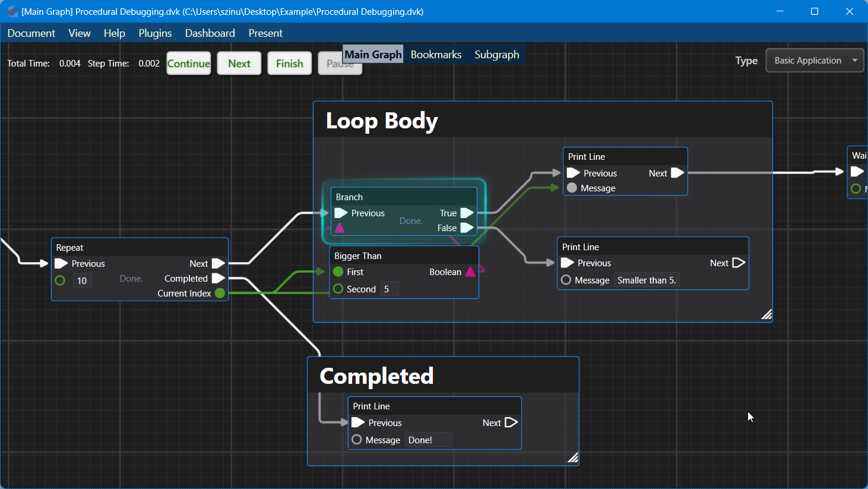Viewport: 868px width, 489px height.
Task: Click the Completed group's resize handle
Action: coord(572,458)
